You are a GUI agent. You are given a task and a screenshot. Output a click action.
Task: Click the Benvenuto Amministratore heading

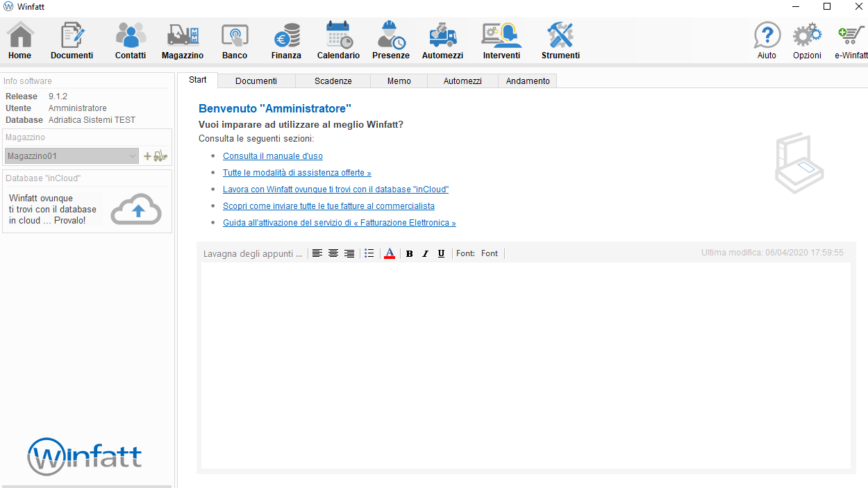[x=275, y=108]
